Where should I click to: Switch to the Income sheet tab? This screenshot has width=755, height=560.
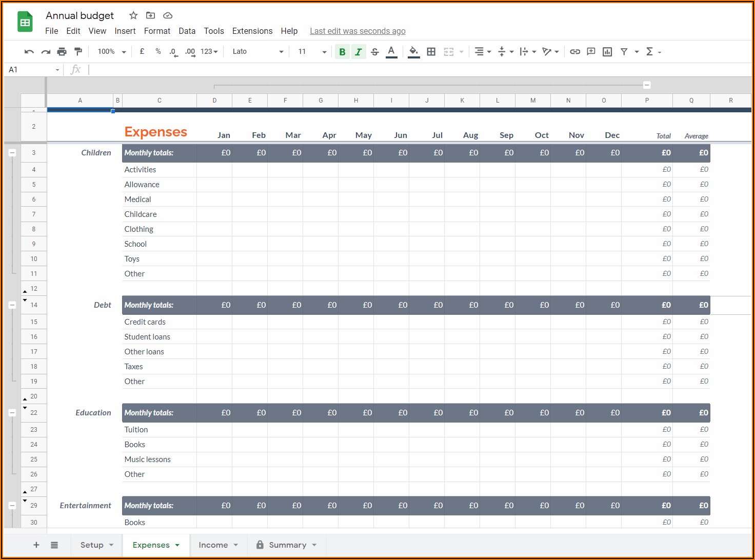pos(213,545)
